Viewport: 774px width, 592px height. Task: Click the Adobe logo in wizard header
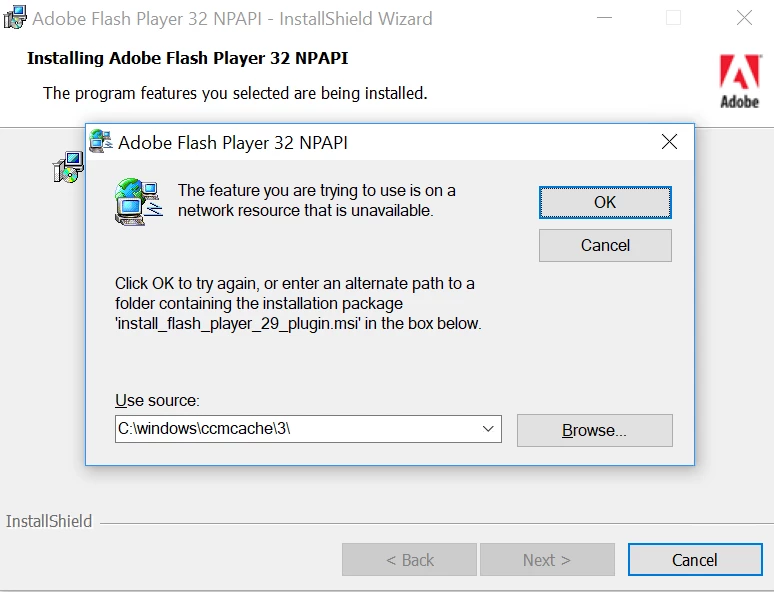click(739, 81)
